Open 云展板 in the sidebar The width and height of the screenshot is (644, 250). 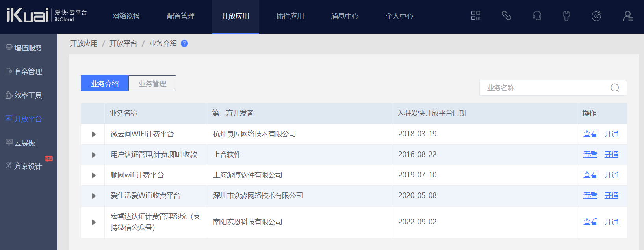[25, 142]
